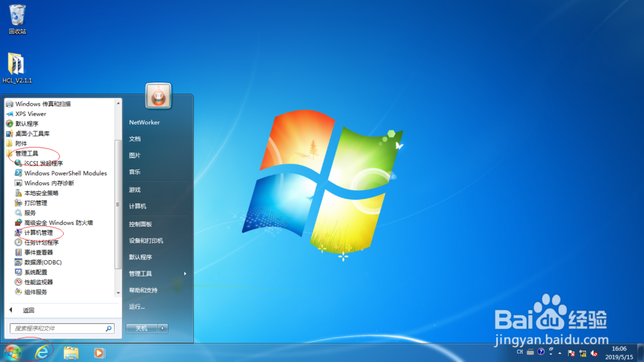Open 游戏 in the right pane
The height and width of the screenshot is (362, 644).
[135, 190]
